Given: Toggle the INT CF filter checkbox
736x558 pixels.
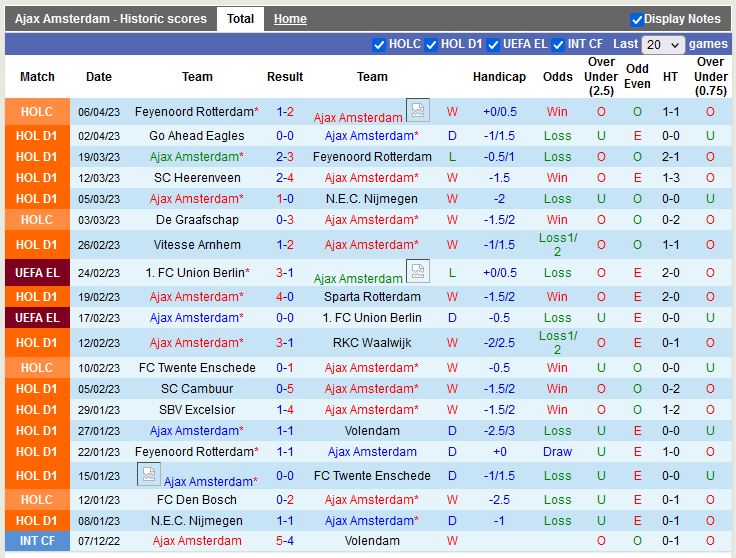Looking at the screenshot, I should tap(558, 44).
